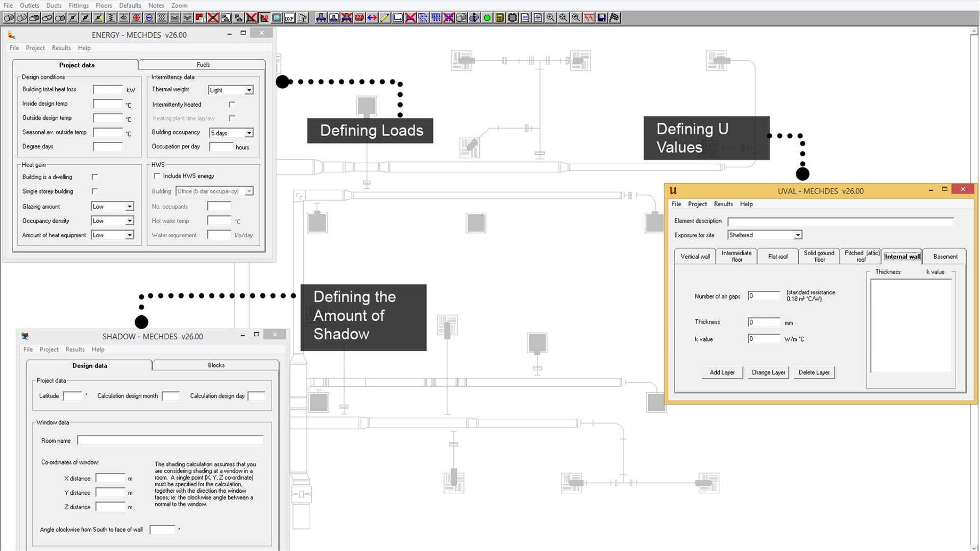Tick the Building is a dwelling checkbox

coord(95,177)
